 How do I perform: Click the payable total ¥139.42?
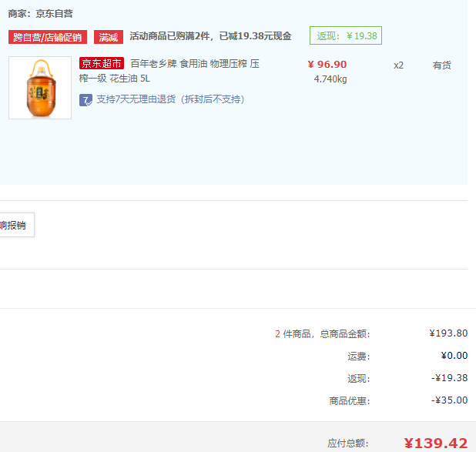point(436,444)
